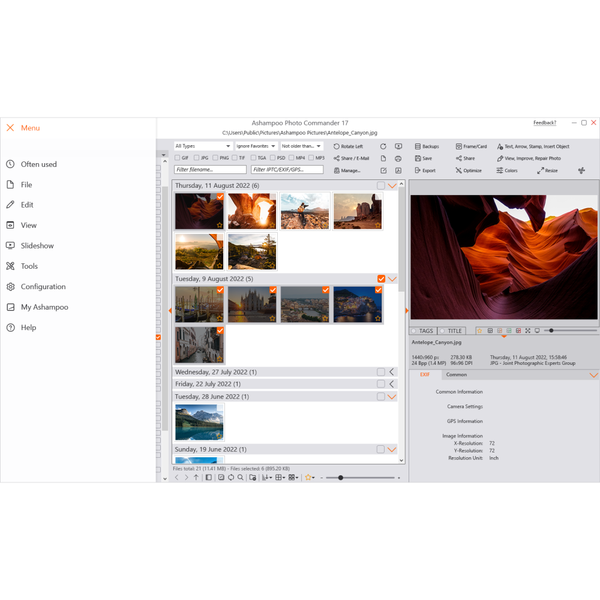The height and width of the screenshot is (600, 600).
Task: Click the Export icon
Action: tap(417, 170)
